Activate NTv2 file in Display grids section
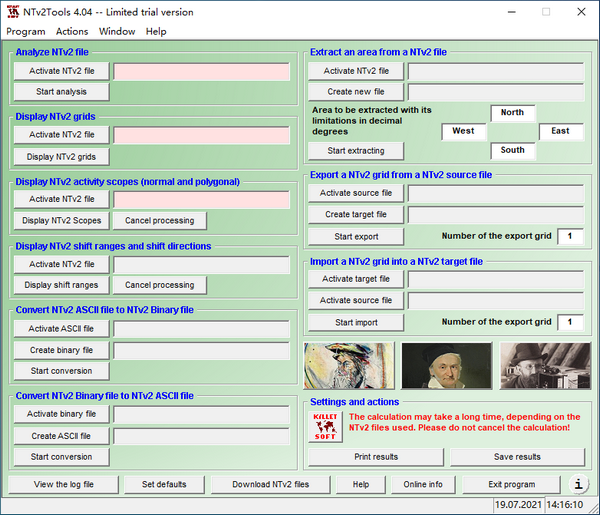The image size is (600, 515). tap(62, 135)
